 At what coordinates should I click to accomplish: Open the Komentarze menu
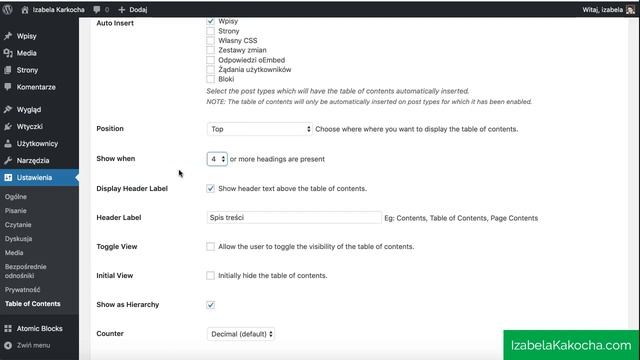[36, 87]
